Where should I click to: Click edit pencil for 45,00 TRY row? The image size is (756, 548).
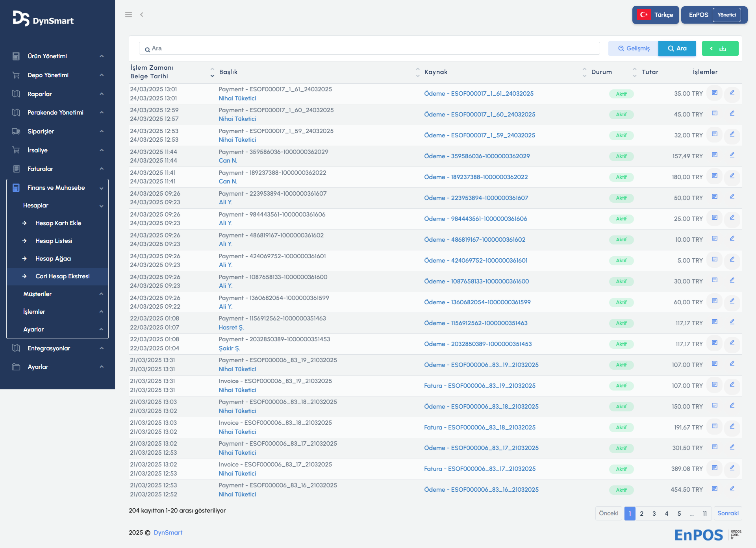[x=732, y=113]
